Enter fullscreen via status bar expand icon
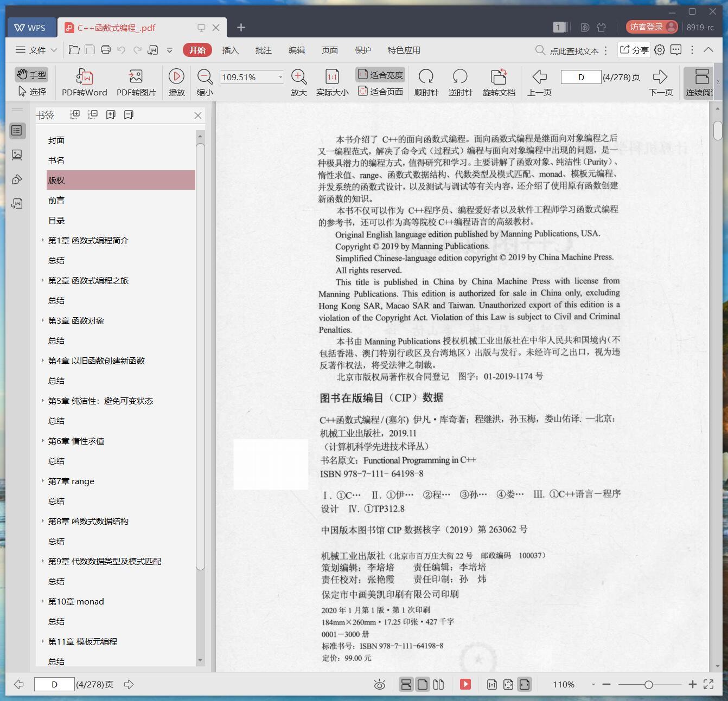The height and width of the screenshot is (701, 728). pos(708,684)
